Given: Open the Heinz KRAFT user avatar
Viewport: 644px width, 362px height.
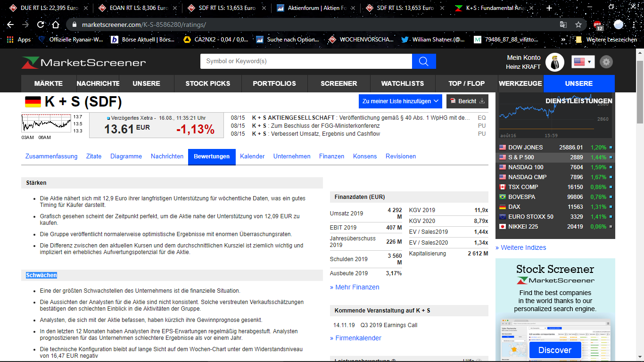Looking at the screenshot, I should (555, 62).
